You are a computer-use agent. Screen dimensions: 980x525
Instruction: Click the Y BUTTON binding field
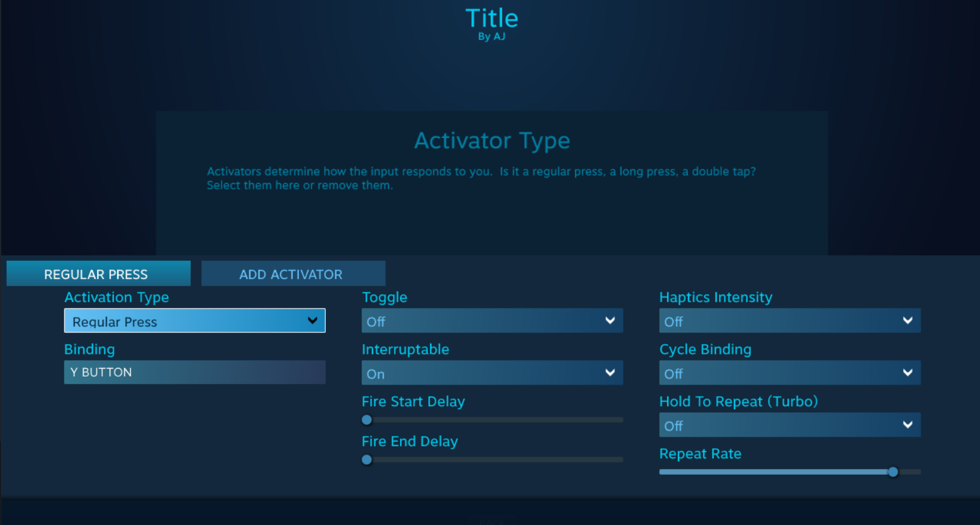point(195,372)
